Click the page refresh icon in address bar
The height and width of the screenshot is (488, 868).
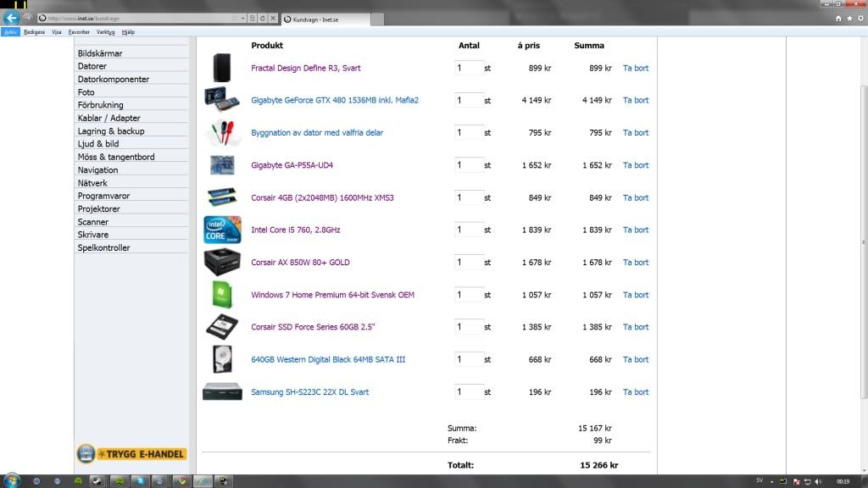tap(262, 18)
